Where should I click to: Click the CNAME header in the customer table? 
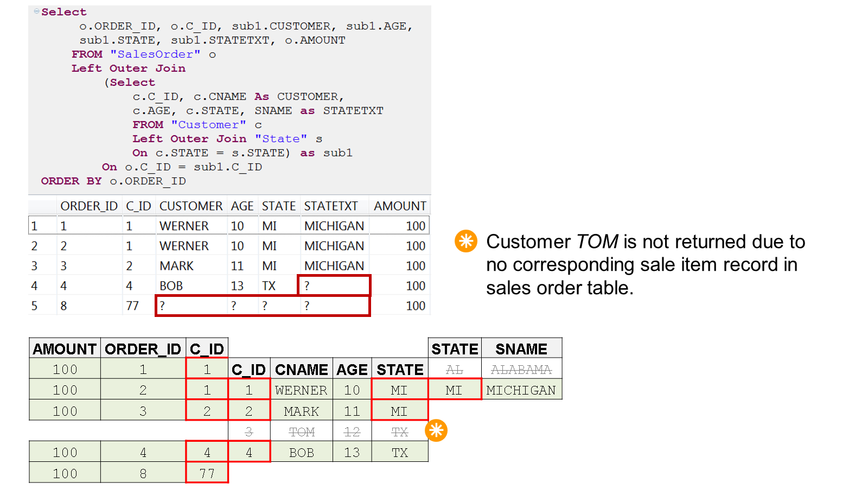pos(301,370)
